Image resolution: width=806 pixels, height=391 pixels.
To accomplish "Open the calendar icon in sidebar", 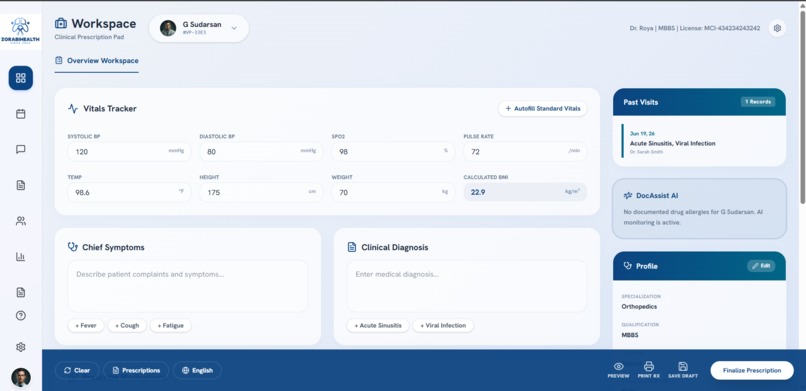I will (x=21, y=114).
